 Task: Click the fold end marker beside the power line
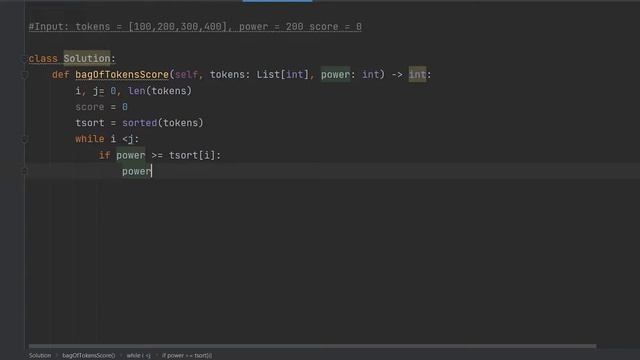pyautogui.click(x=24, y=171)
